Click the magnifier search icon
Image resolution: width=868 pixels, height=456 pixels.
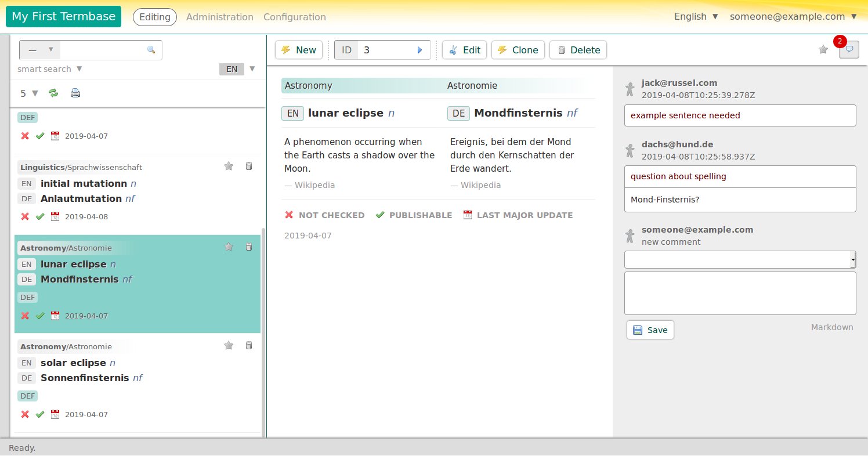[151, 50]
